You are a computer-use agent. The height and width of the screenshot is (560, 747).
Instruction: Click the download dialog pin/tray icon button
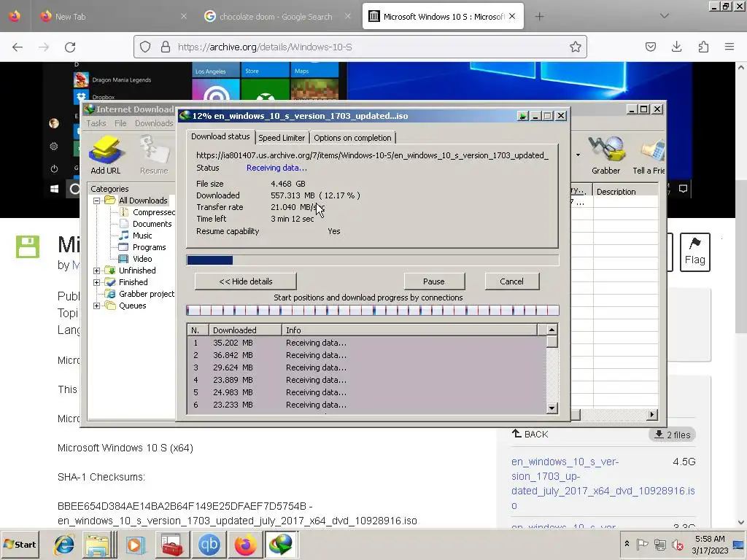click(x=522, y=116)
